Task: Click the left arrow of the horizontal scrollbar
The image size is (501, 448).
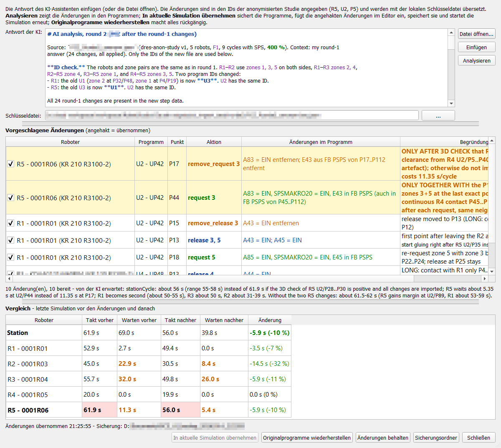Action: pos(9,278)
